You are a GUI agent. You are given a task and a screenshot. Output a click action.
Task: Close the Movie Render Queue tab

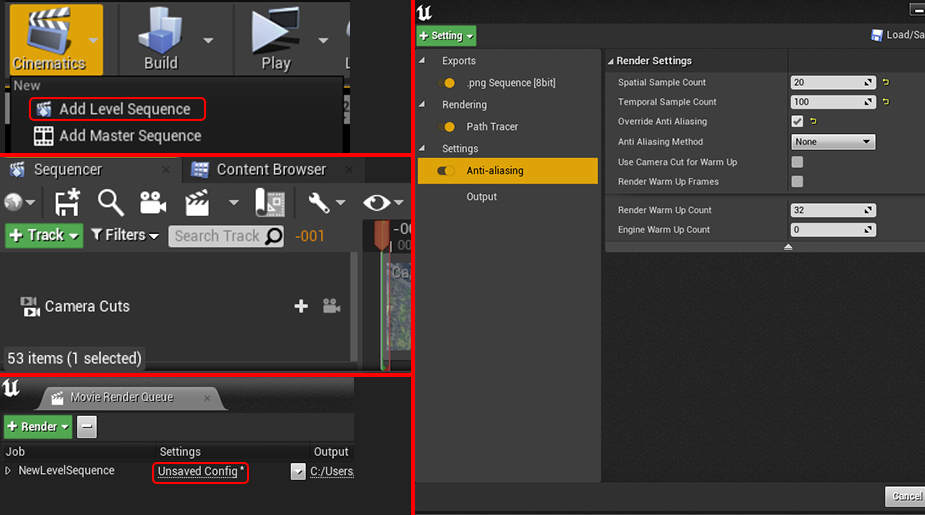pyautogui.click(x=207, y=398)
